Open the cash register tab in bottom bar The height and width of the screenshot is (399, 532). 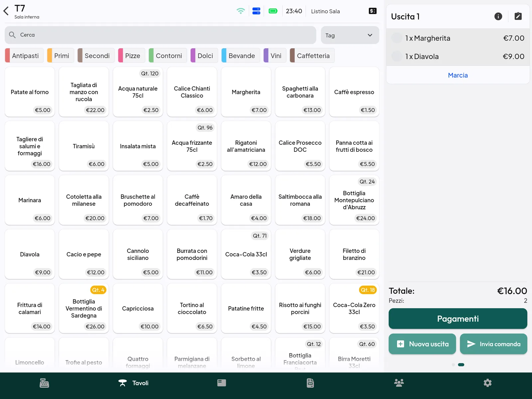point(44,383)
